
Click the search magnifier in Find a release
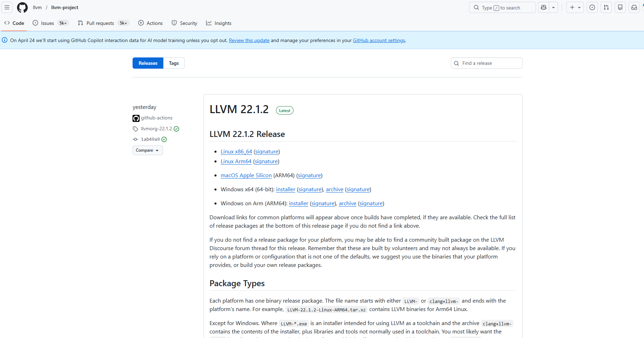pos(457,63)
